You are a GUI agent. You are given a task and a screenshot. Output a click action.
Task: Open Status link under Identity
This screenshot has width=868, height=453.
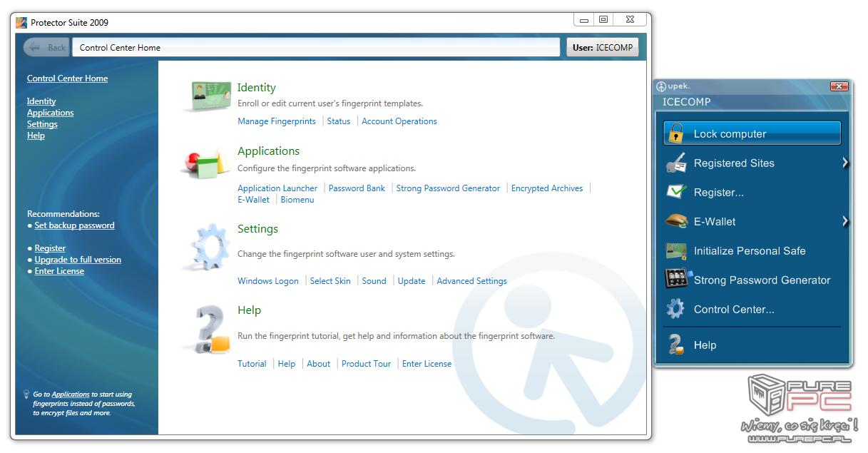tap(339, 121)
